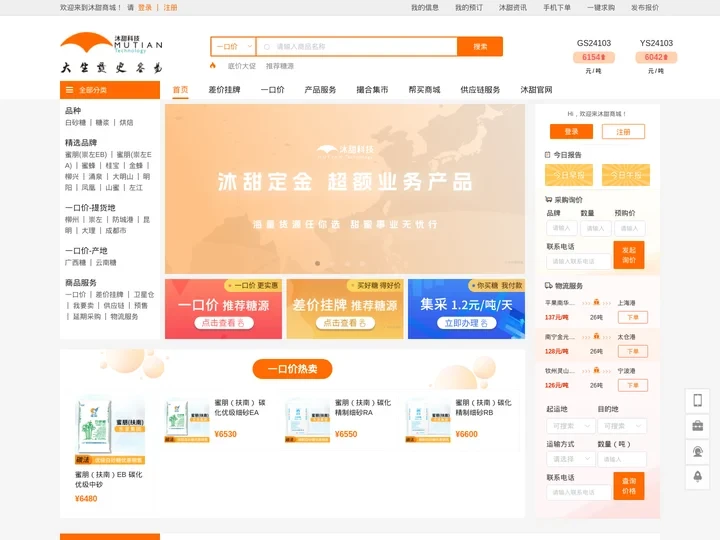
Task: Click the truck icon in the 宁波港 route
Action: [596, 370]
